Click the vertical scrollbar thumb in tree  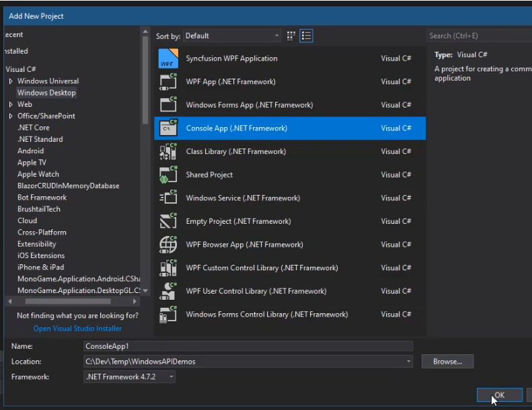coord(145,81)
